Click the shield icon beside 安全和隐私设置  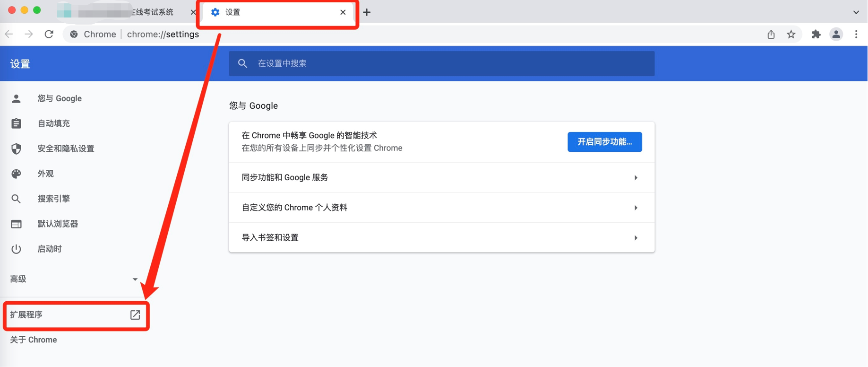16,149
